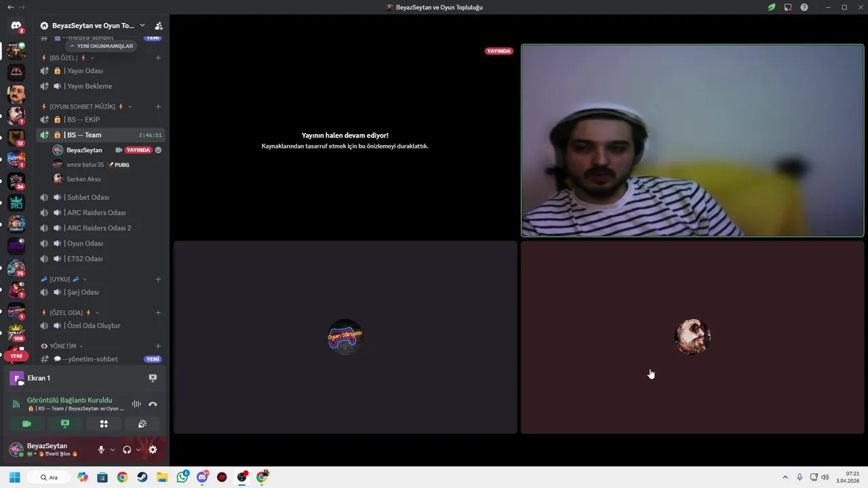
Task: Select the BS — Team voice channel
Action: coord(100,135)
